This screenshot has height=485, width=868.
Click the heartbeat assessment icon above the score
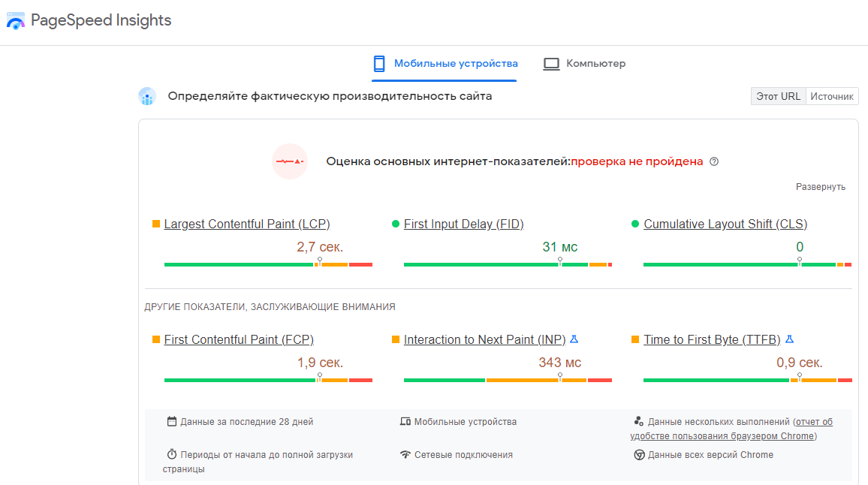point(290,161)
